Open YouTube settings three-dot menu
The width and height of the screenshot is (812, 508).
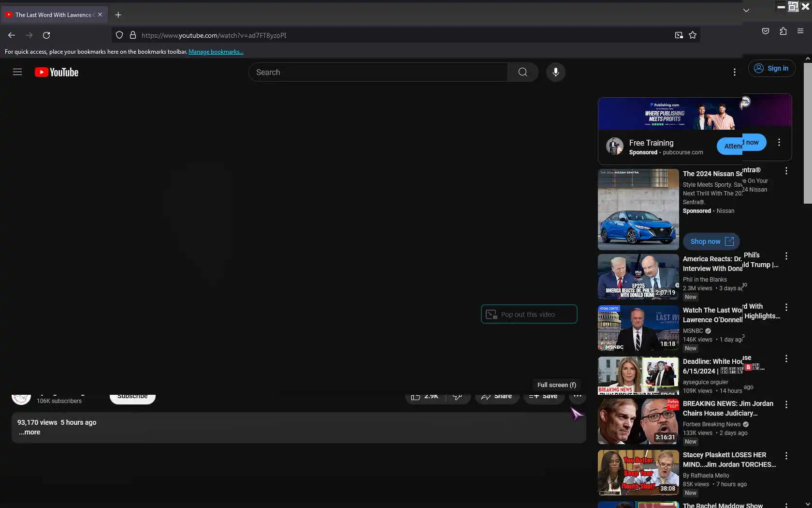click(x=735, y=72)
